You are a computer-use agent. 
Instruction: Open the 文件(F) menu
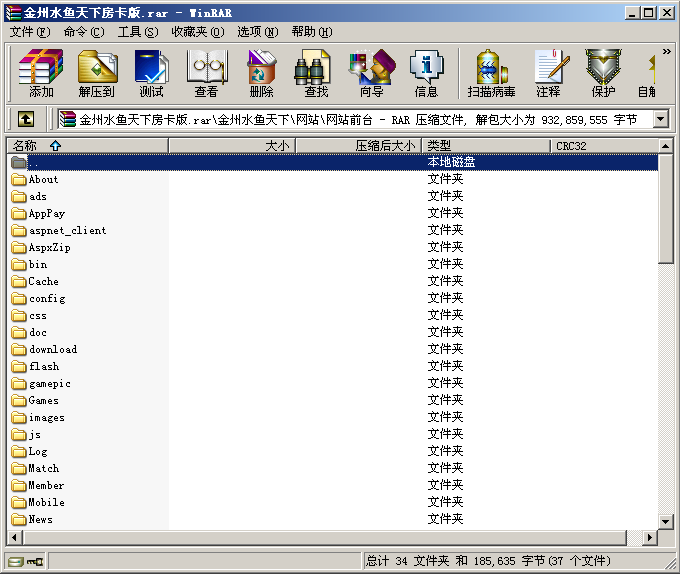pyautogui.click(x=30, y=32)
